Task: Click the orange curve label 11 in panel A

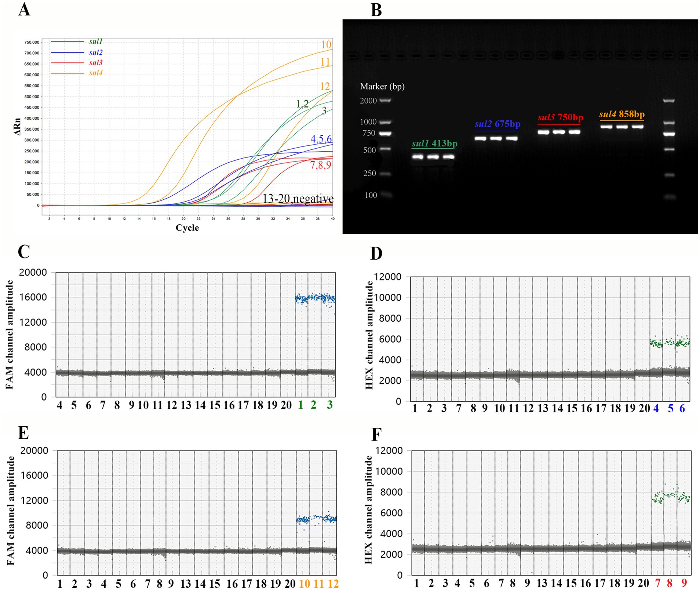Action: 325,62
